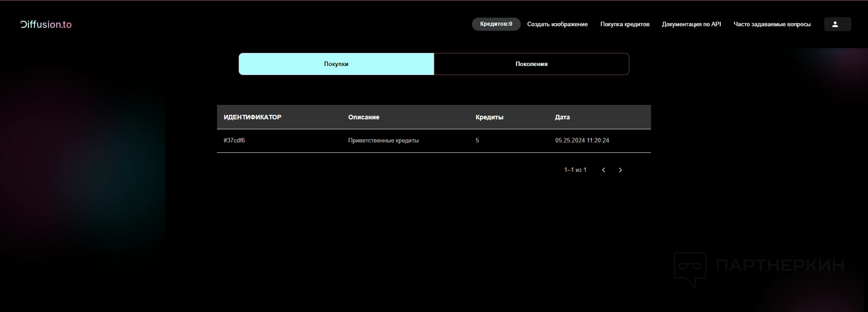Viewport: 868px width, 312px height.
Task: Select the Покупки tab
Action: [x=336, y=64]
